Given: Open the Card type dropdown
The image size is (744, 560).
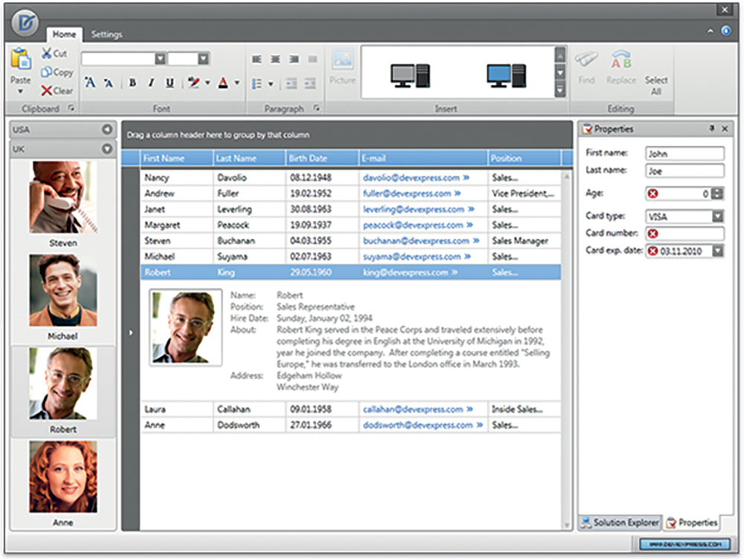Looking at the screenshot, I should coord(717,216).
